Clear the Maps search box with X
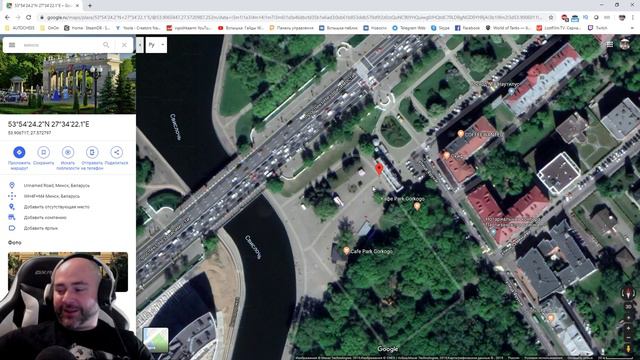 pos(124,45)
